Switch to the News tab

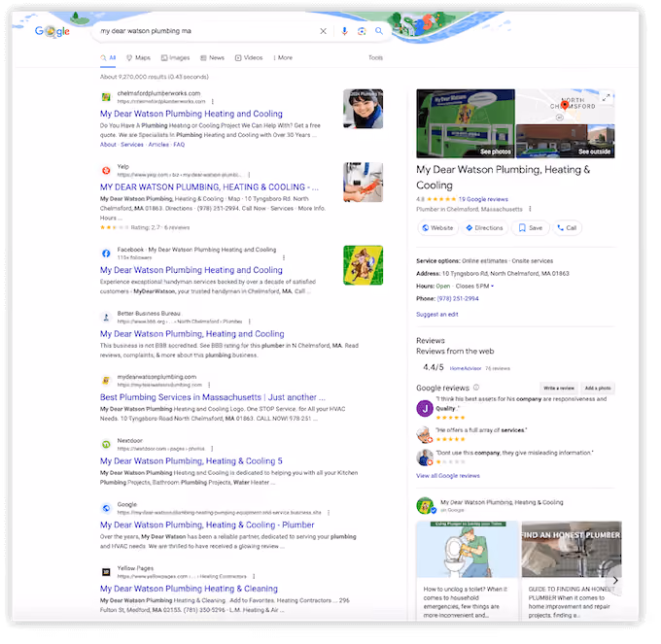point(212,57)
